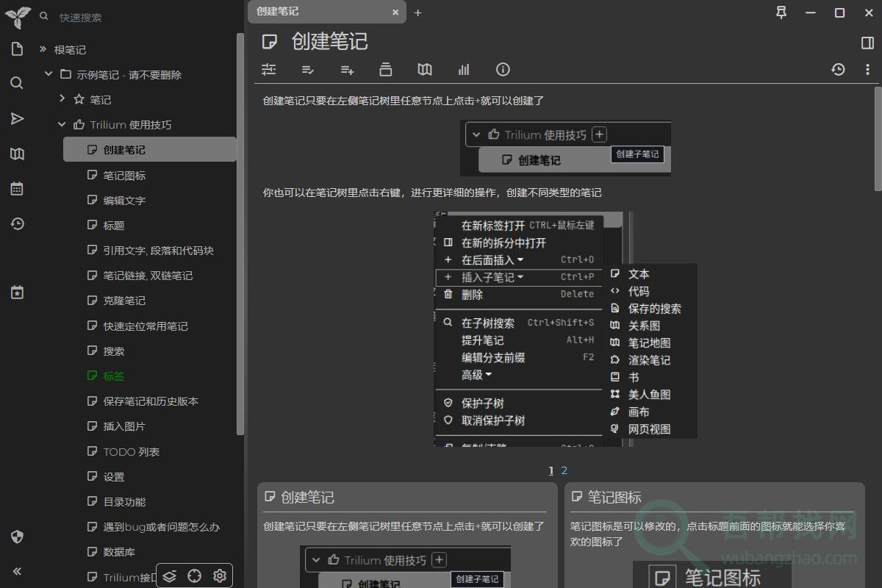
Task: Select the 克隆笔记 tree note
Action: 124,300
